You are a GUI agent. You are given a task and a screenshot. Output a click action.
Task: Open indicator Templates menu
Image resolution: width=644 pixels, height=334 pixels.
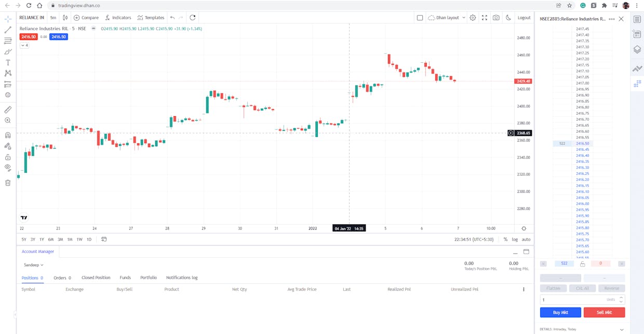pos(151,18)
